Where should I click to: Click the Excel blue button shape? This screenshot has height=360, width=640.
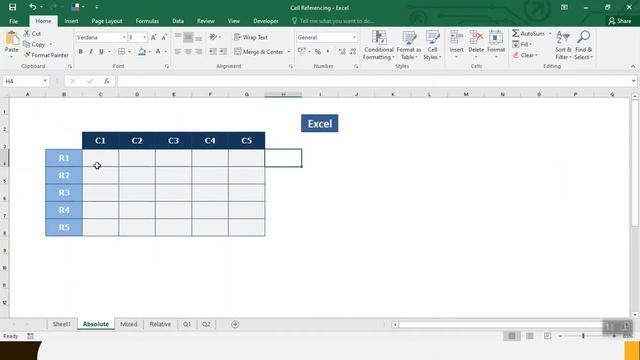pos(320,123)
